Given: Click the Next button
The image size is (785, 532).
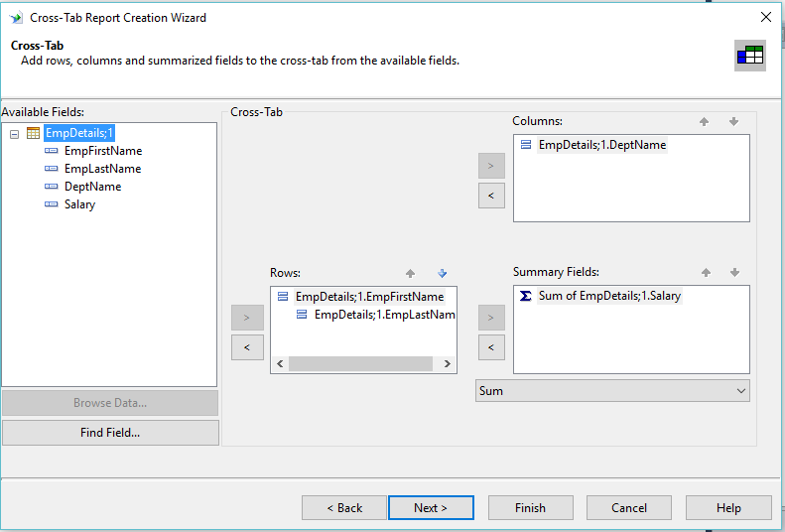Looking at the screenshot, I should (431, 507).
